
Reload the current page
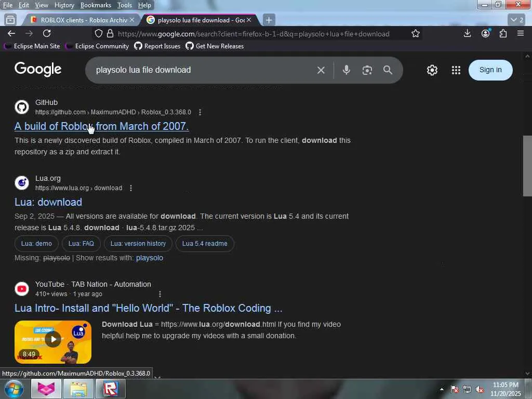point(47,33)
